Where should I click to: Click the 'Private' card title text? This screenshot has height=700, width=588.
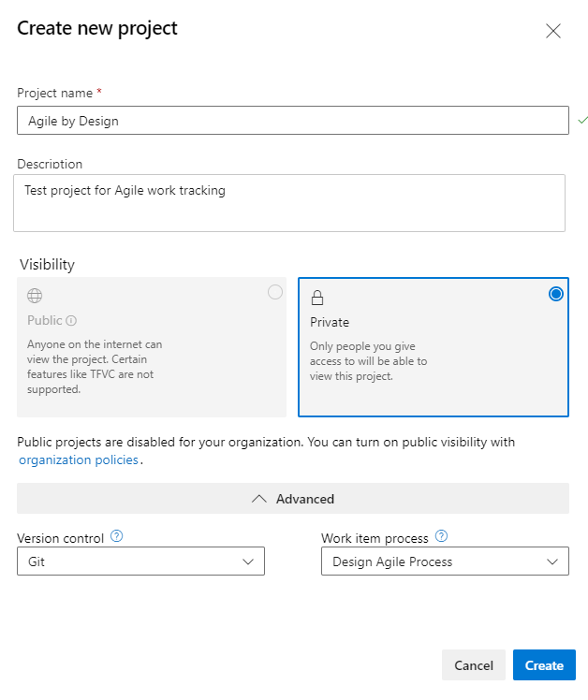click(x=330, y=322)
